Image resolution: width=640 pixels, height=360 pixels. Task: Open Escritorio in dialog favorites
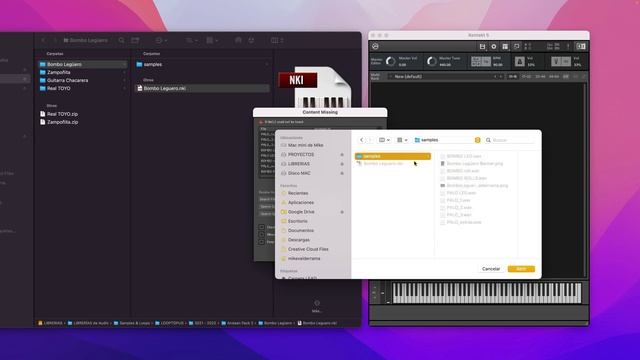pyautogui.click(x=298, y=221)
